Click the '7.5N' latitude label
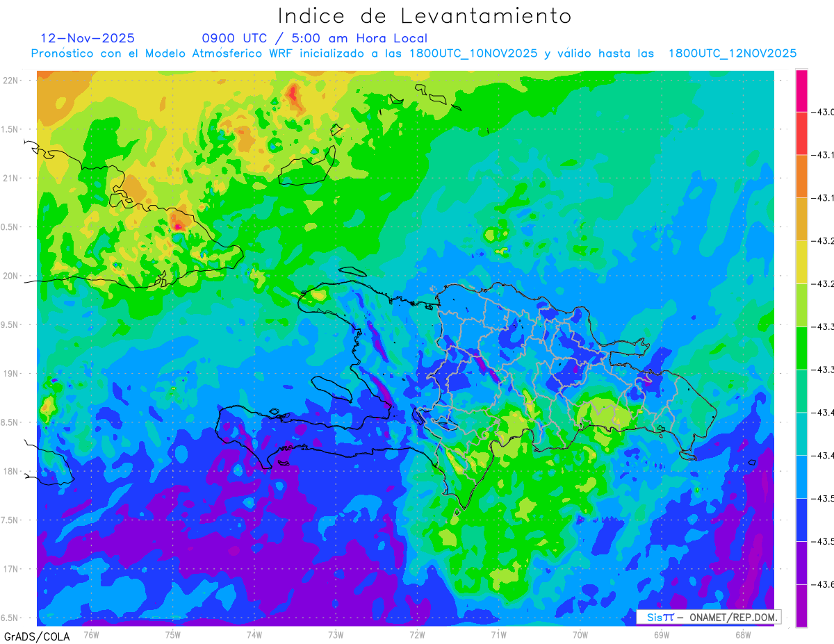The width and height of the screenshot is (834, 644). pyautogui.click(x=10, y=520)
